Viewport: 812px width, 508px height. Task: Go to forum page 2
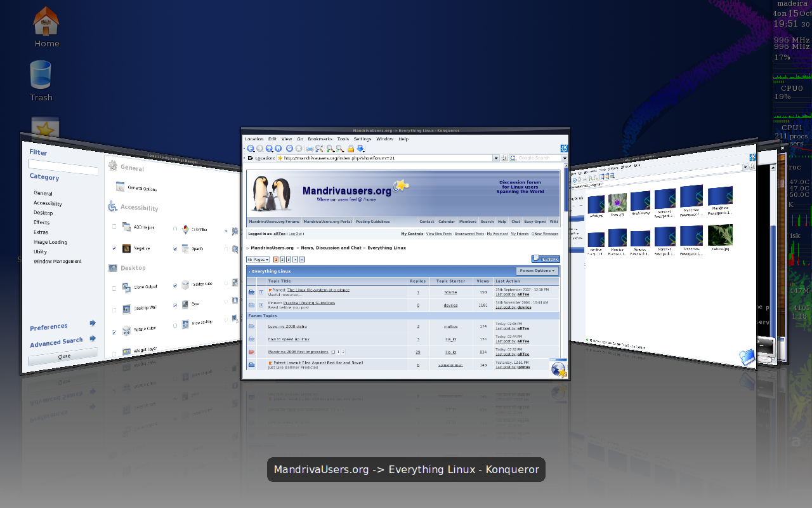pos(282,260)
